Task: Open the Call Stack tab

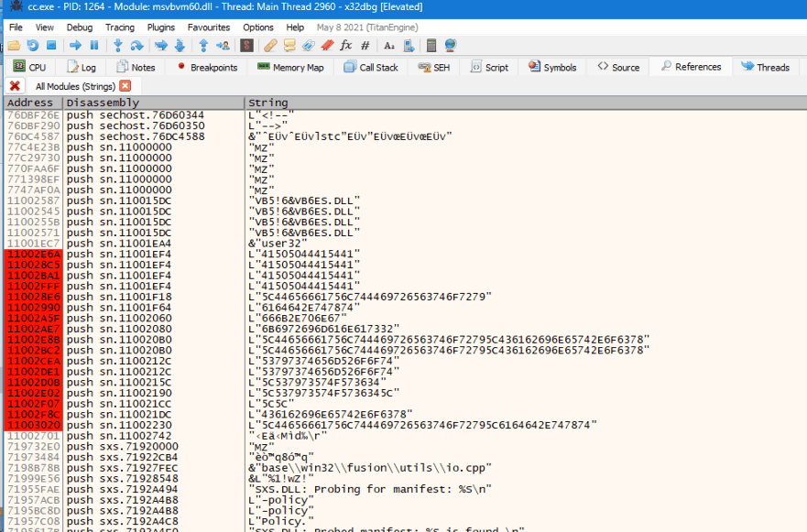Action: coord(371,67)
